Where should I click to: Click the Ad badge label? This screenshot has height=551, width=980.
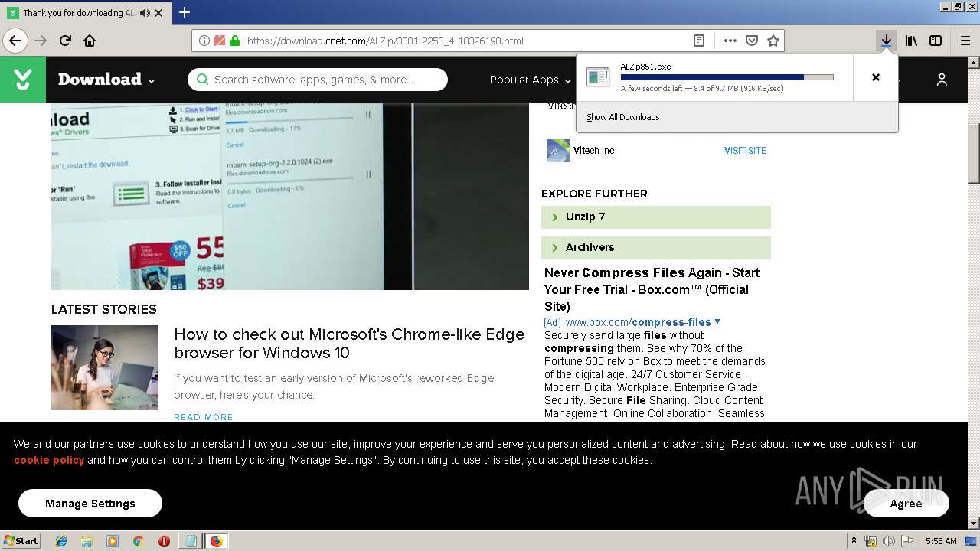(x=552, y=322)
